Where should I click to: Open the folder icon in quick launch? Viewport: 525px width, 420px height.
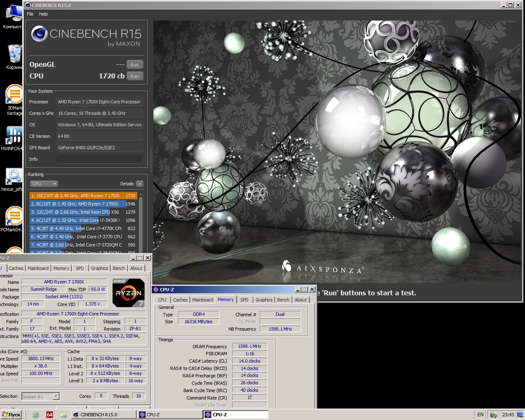coord(64,415)
